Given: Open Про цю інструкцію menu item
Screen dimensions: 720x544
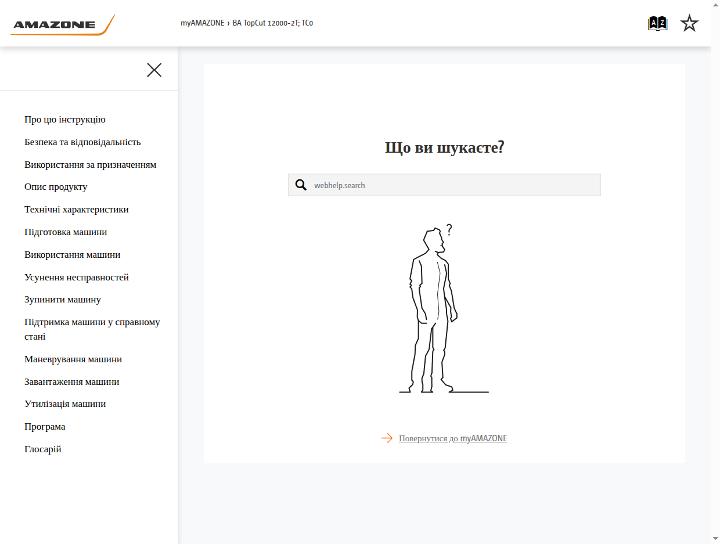Looking at the screenshot, I should (65, 119).
